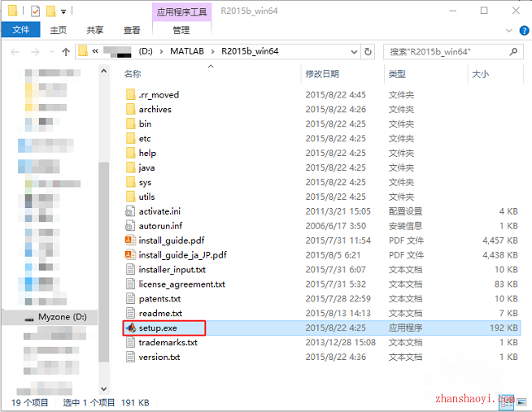Viewport: 532px width, 412px height.
Task: Sort files by 名称 column
Action: point(133,74)
